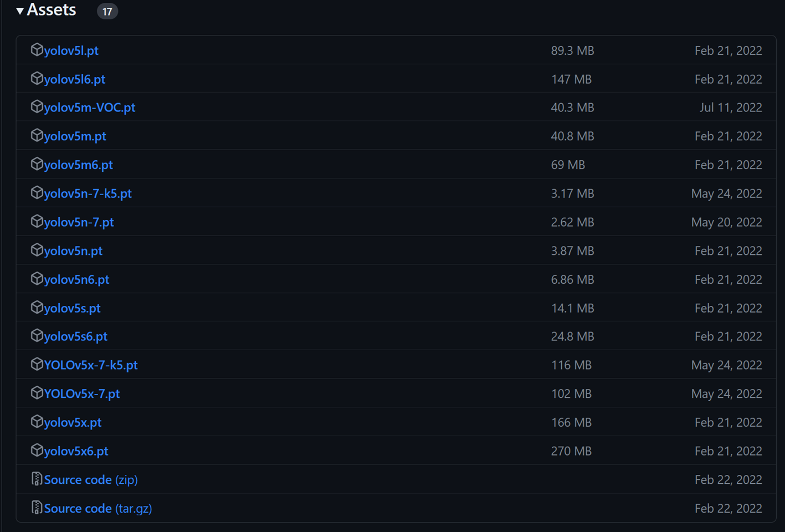
Task: Collapse the Assets section triangle
Action: [x=20, y=11]
